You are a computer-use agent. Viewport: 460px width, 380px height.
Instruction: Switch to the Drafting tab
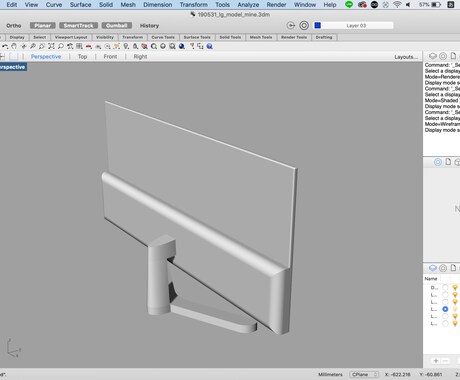pos(324,37)
